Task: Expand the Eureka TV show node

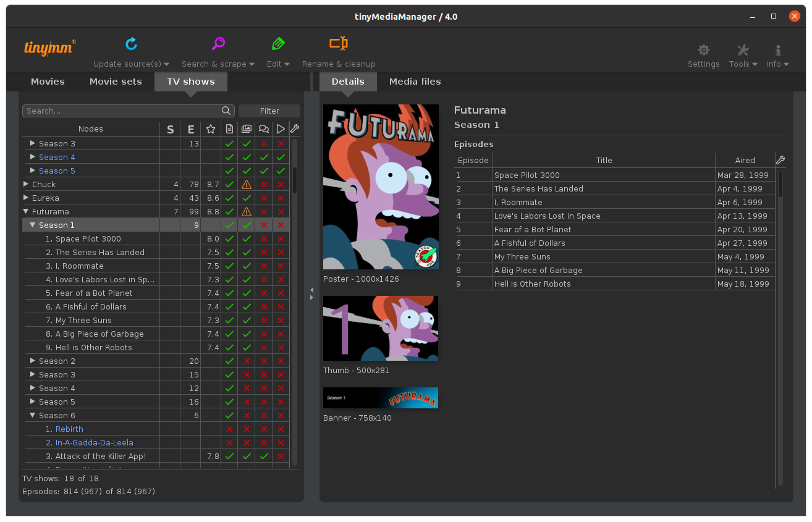Action: [26, 198]
